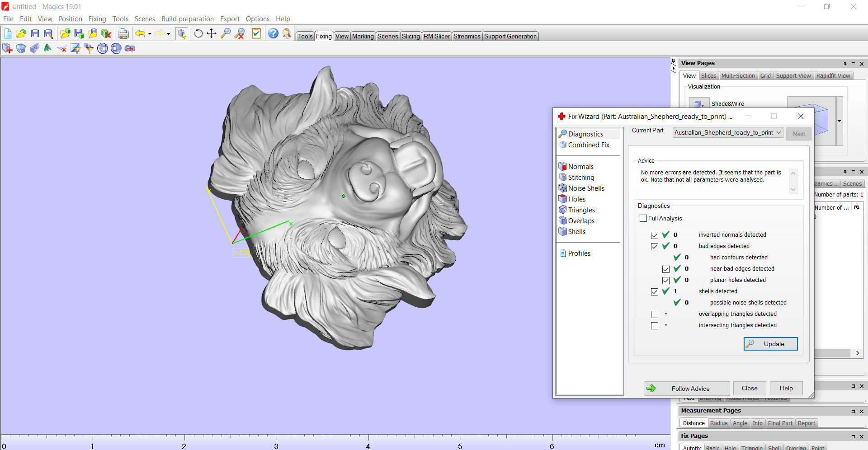Screen dimensions: 868x450
Task: Uncheck near bad edges detected checkbox
Action: coord(666,269)
